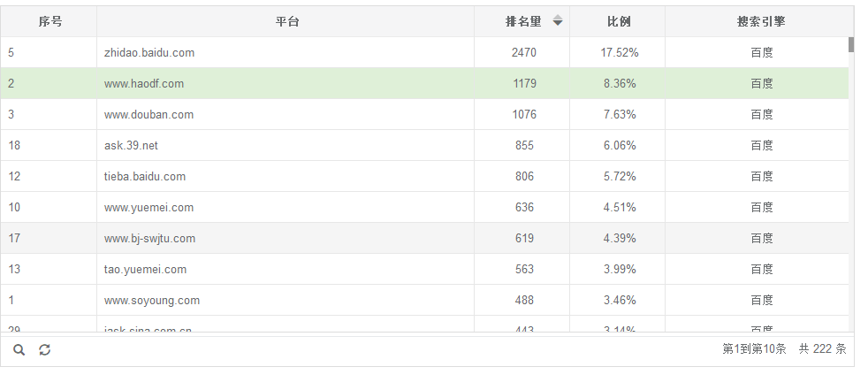Click the vertical scrollbar thumb
This screenshot has width=868, height=390.
pos(851,44)
